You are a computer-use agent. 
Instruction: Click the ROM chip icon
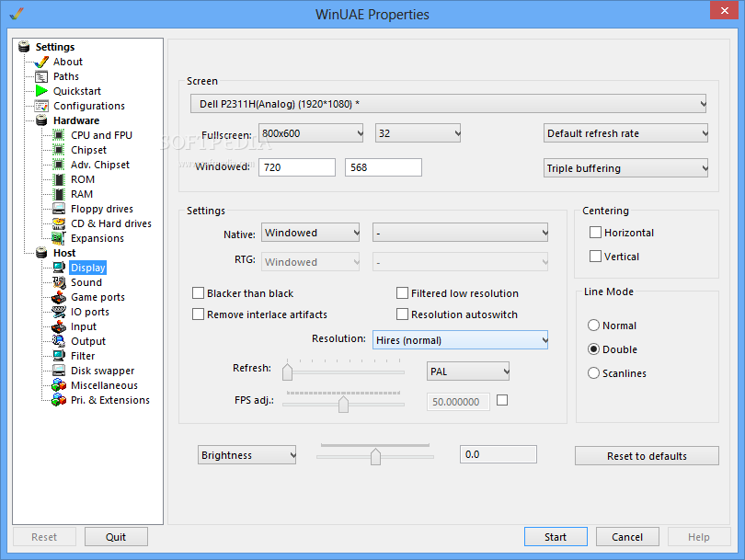click(x=59, y=179)
